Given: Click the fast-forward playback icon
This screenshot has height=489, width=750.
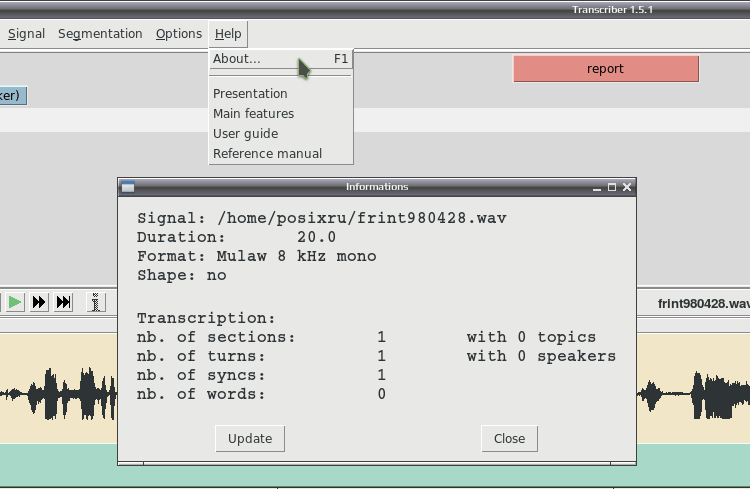Looking at the screenshot, I should [x=39, y=302].
